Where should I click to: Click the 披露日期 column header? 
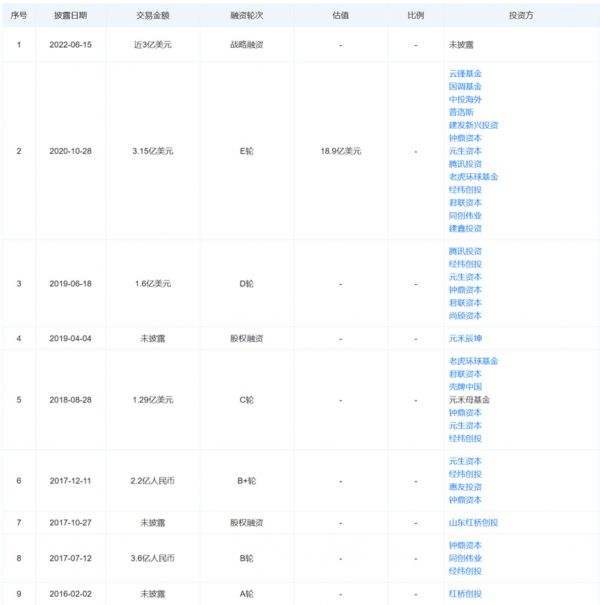pos(68,16)
